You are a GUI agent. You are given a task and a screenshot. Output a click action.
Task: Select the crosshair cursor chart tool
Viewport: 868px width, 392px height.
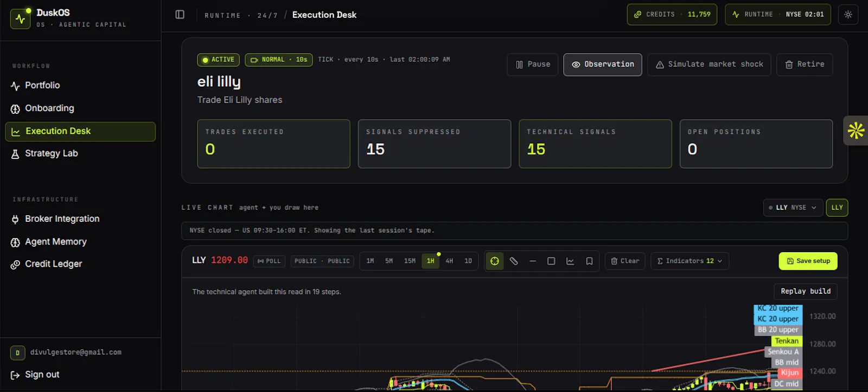[495, 261]
